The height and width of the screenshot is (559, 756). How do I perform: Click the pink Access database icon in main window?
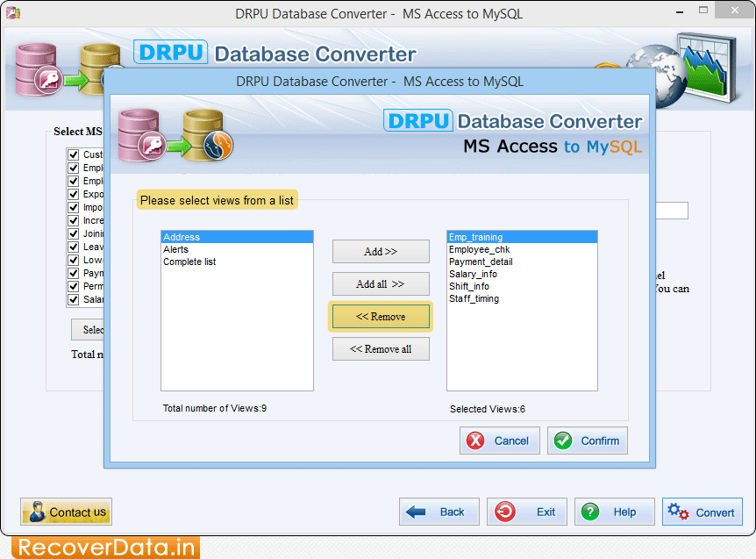pyautogui.click(x=39, y=69)
